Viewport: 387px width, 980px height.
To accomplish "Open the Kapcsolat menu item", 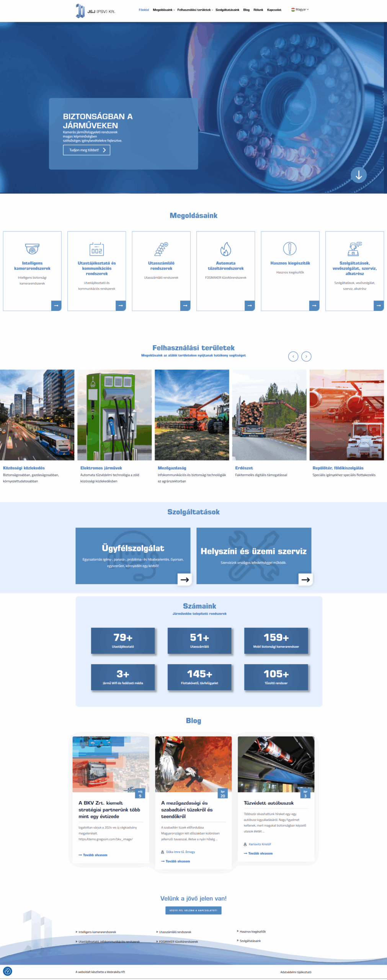I will [274, 10].
